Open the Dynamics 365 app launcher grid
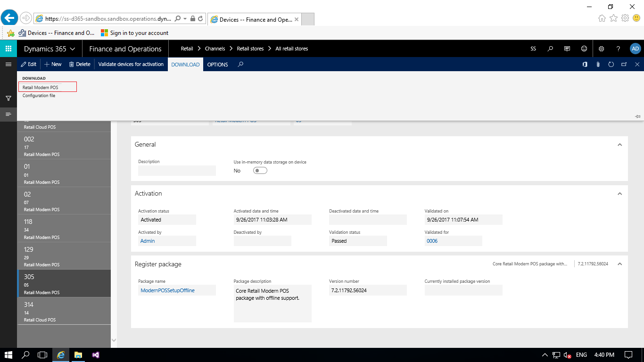Image resolution: width=644 pixels, height=362 pixels. pos(8,49)
